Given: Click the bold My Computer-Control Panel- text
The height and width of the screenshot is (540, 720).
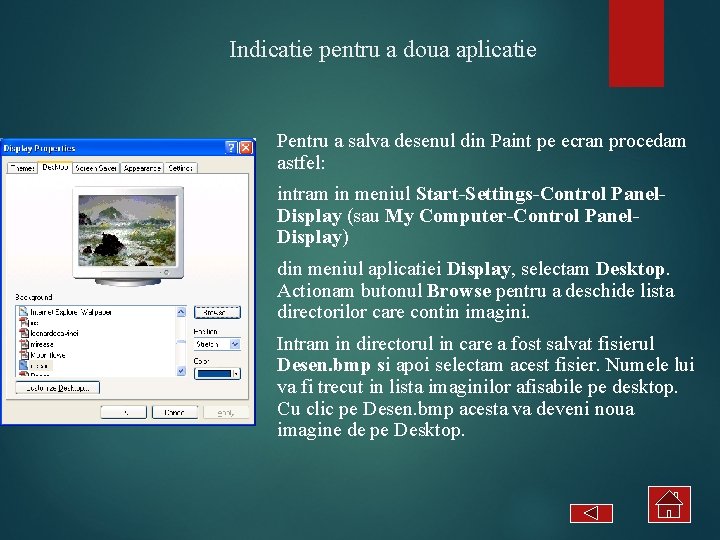Looking at the screenshot, I should (512, 216).
